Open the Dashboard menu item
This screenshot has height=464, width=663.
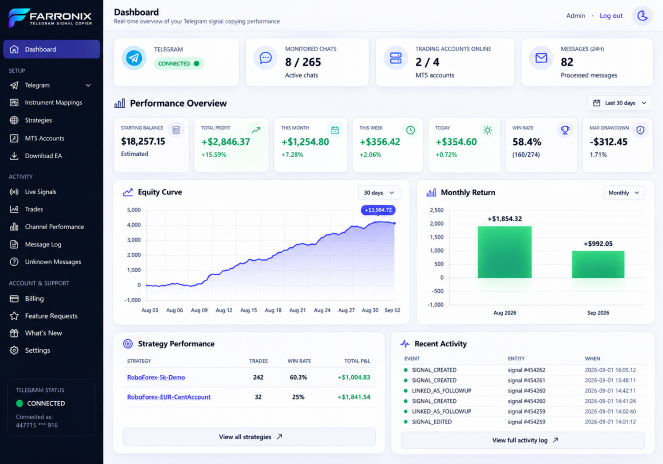52,49
